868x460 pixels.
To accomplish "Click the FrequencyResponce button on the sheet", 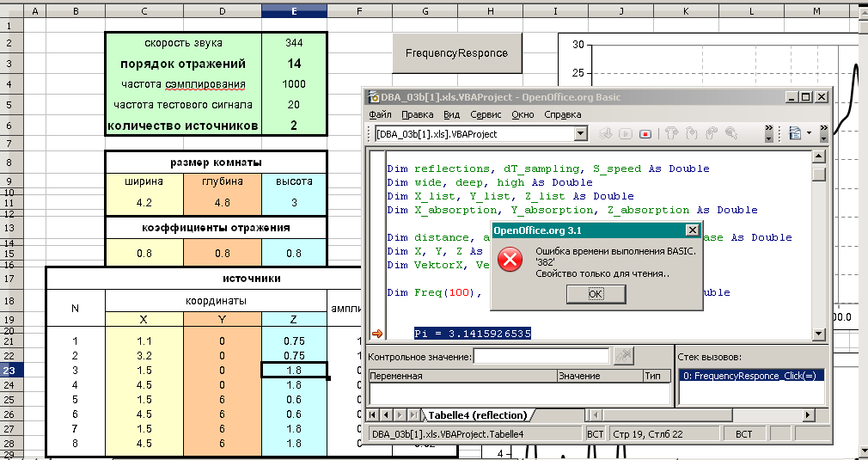I will [x=456, y=53].
